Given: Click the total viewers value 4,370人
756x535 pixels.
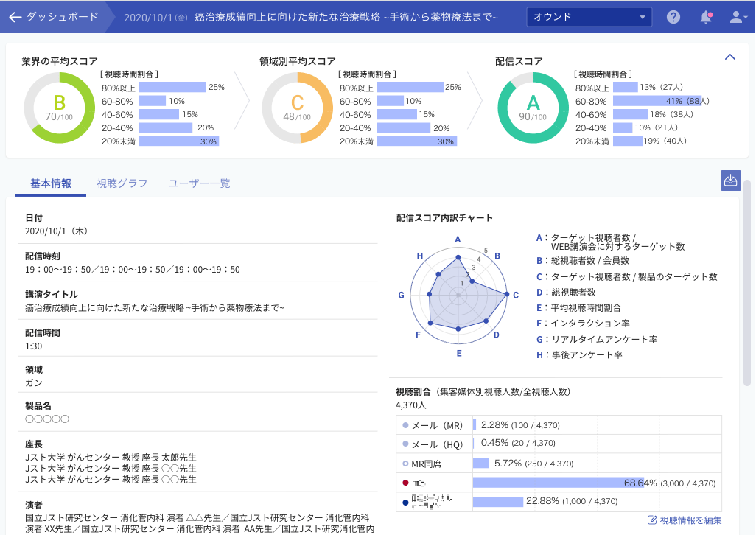Looking at the screenshot, I should click(x=410, y=405).
